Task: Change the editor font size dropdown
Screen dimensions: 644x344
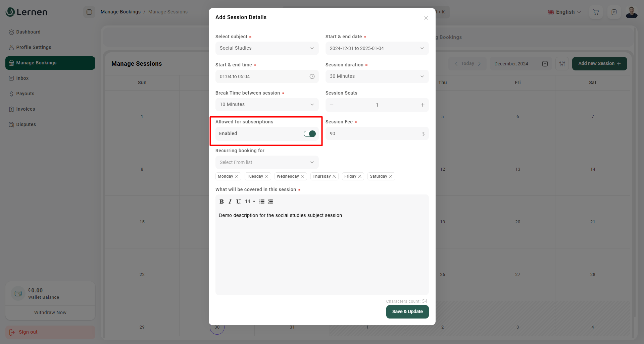Action: [x=250, y=202]
